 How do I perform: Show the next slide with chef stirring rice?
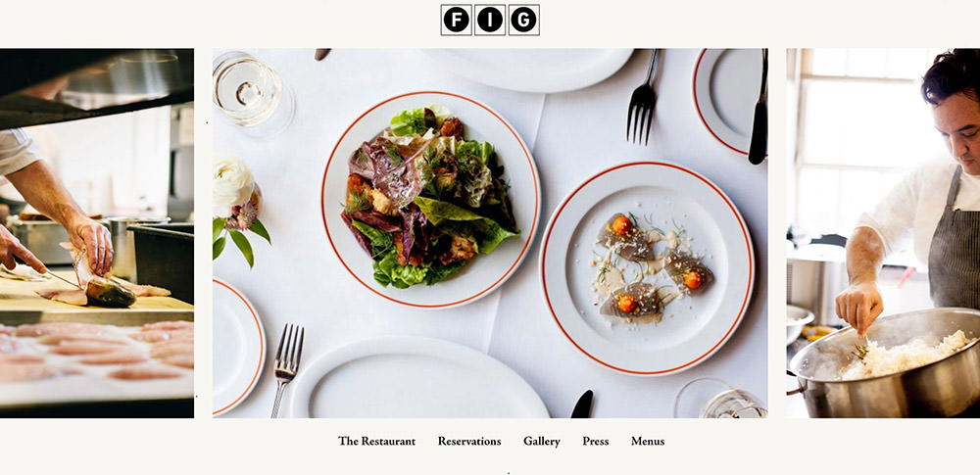(883, 233)
